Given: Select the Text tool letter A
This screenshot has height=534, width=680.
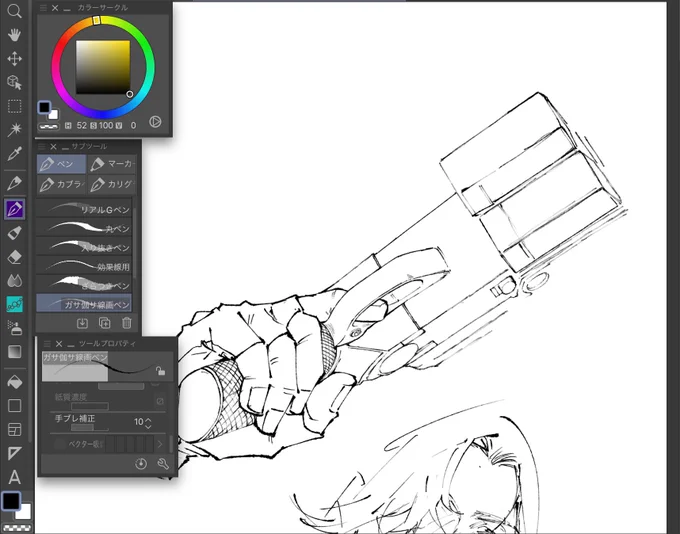Looking at the screenshot, I should [14, 478].
